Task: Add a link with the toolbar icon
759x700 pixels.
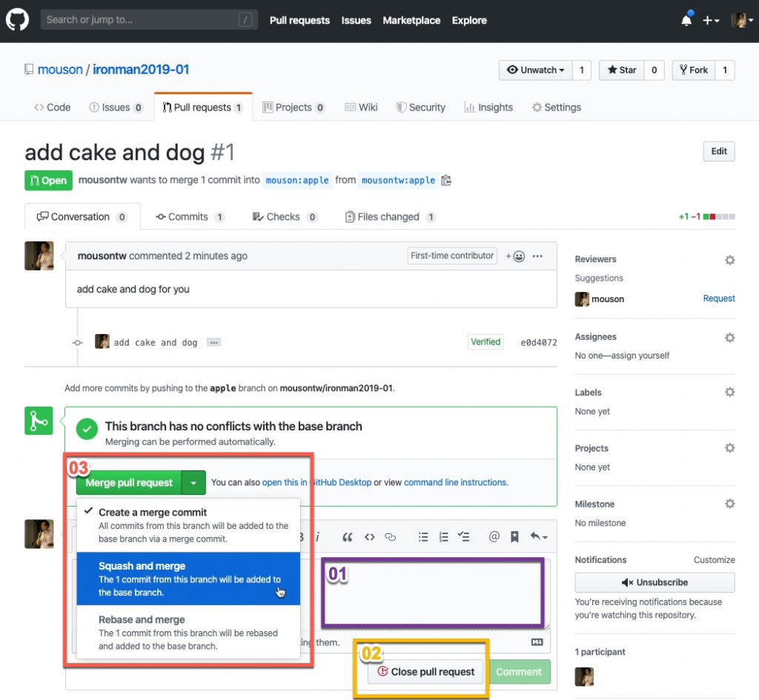Action: pos(390,537)
